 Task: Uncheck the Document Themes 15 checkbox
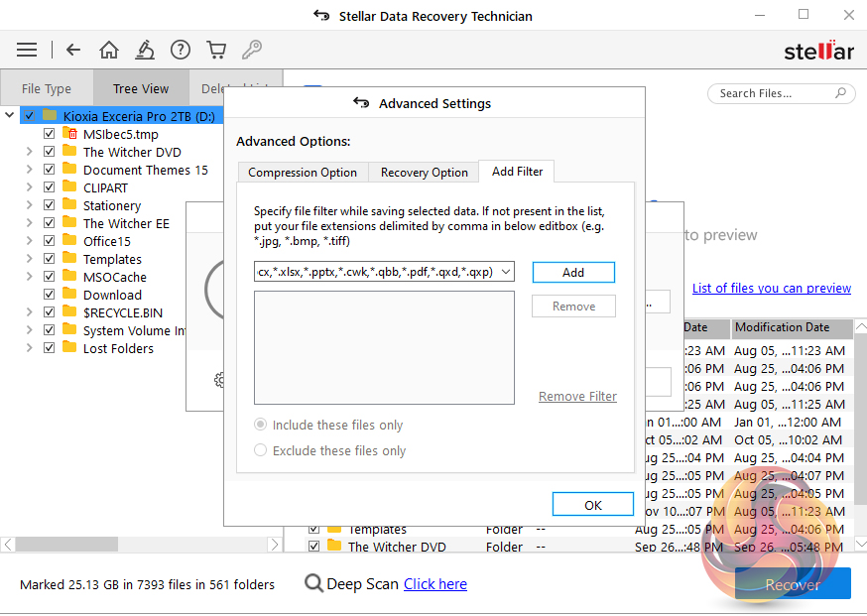[50, 170]
